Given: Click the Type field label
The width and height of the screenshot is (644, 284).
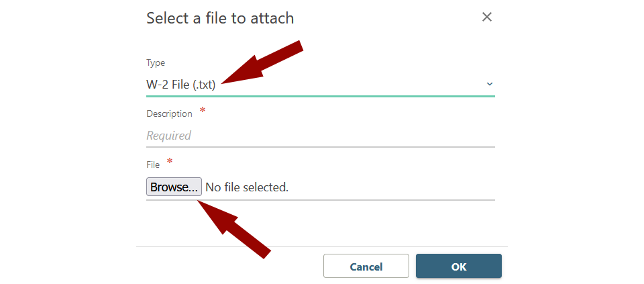Looking at the screenshot, I should 156,63.
